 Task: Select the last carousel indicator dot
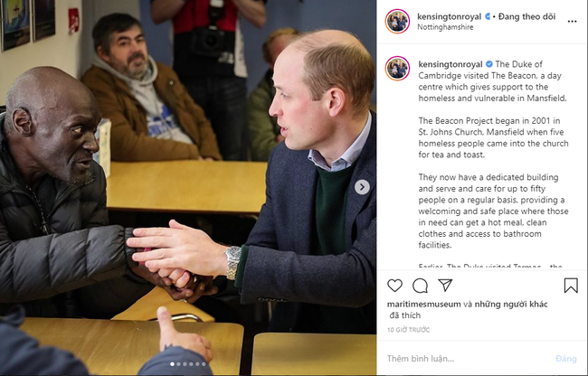[204, 364]
